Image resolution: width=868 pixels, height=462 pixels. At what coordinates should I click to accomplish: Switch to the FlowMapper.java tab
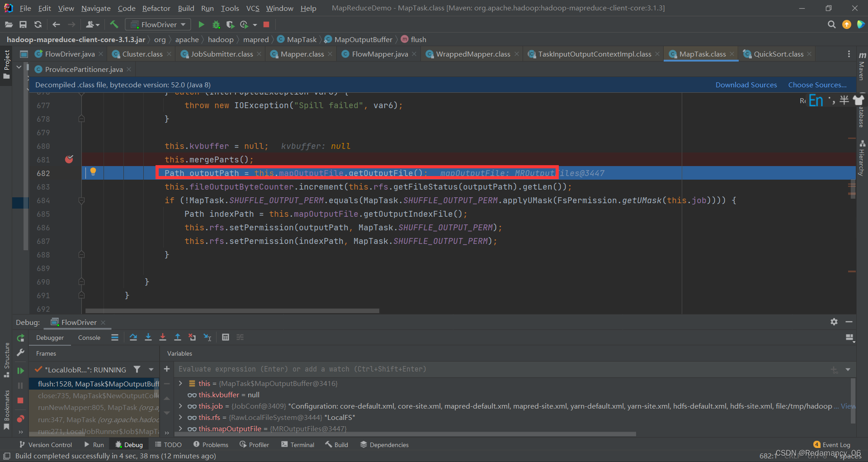380,54
